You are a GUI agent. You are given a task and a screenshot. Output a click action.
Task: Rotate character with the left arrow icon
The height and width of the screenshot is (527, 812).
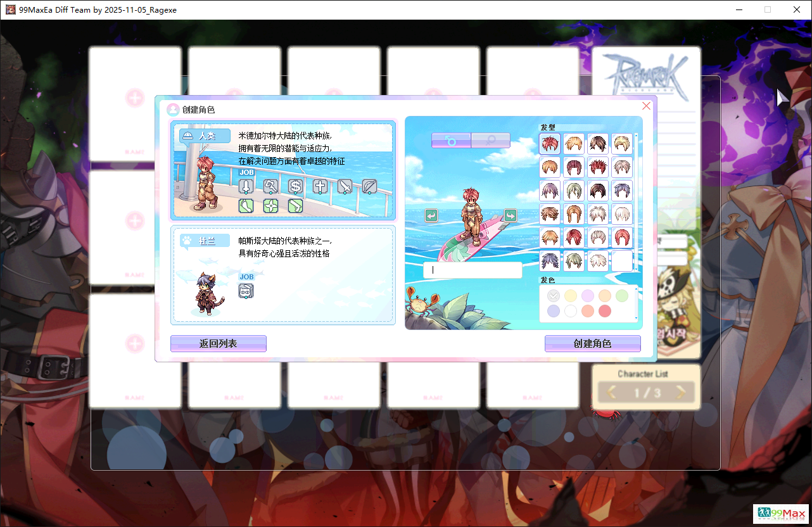(431, 216)
